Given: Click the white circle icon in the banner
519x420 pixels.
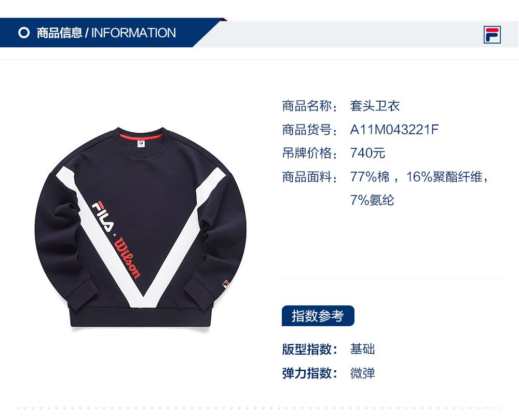Looking at the screenshot, I should click(24, 33).
